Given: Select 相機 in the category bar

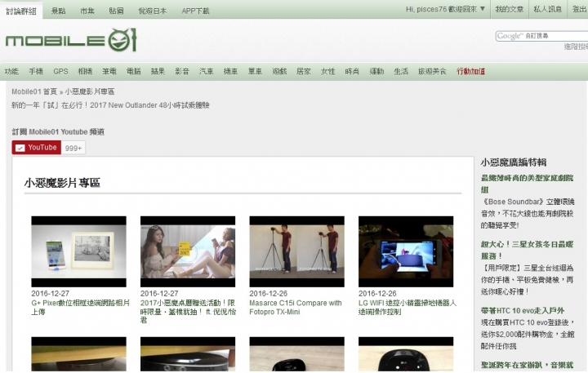Looking at the screenshot, I should pos(85,71).
